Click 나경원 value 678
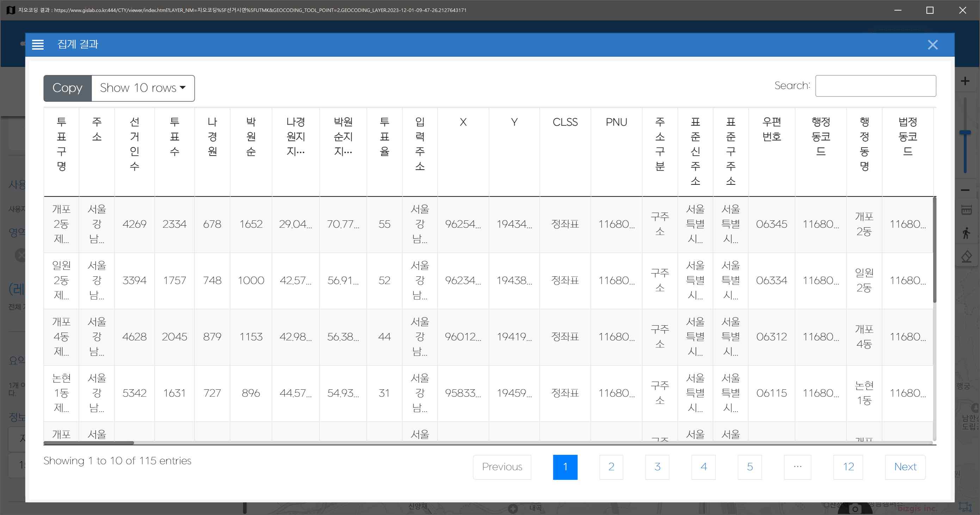 point(212,224)
